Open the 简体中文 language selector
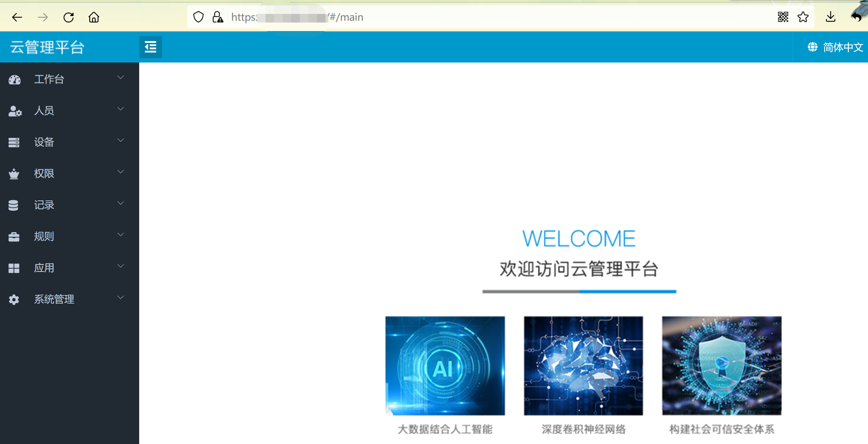This screenshot has height=444, width=868. click(x=835, y=47)
